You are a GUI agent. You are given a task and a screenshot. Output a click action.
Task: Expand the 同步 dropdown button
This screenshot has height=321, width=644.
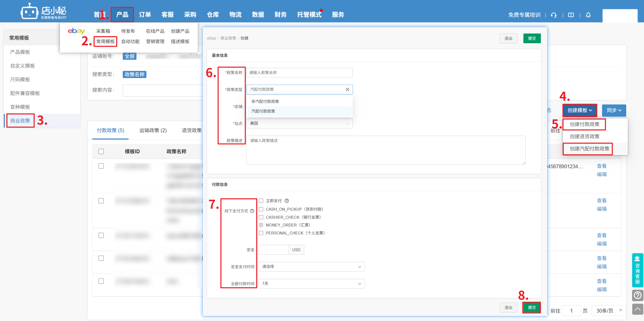pyautogui.click(x=614, y=110)
